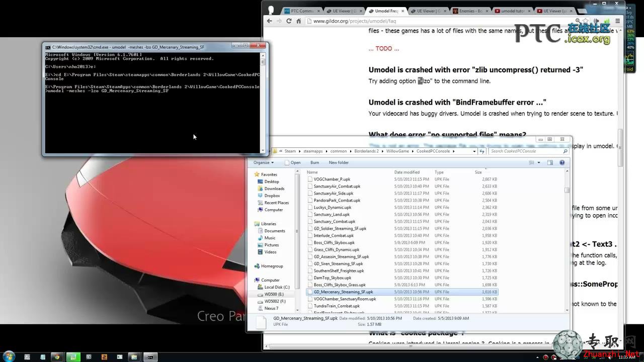Open Documents library
The image size is (644, 362).
[x=275, y=231]
